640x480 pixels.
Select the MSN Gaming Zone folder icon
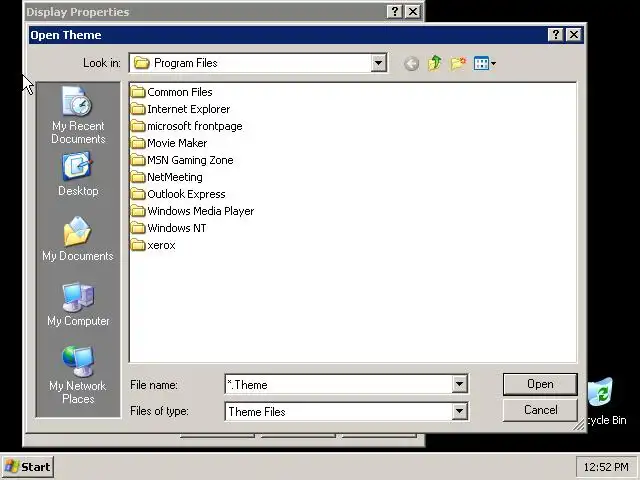138,160
